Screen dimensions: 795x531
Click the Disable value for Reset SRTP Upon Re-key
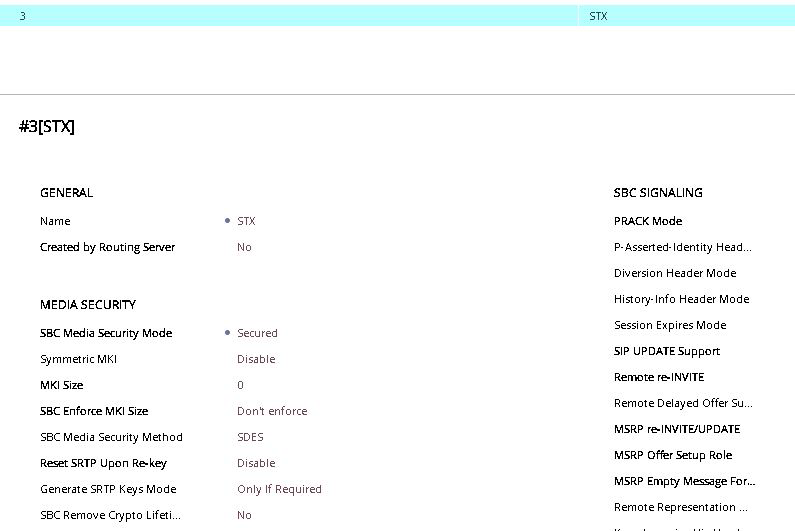pos(256,463)
